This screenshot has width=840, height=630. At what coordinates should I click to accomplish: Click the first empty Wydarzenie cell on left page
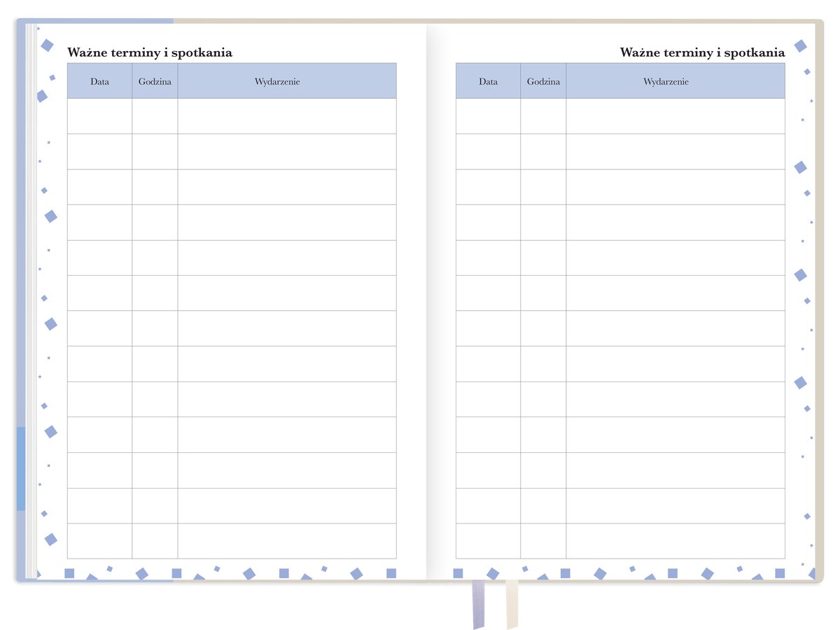pos(286,116)
